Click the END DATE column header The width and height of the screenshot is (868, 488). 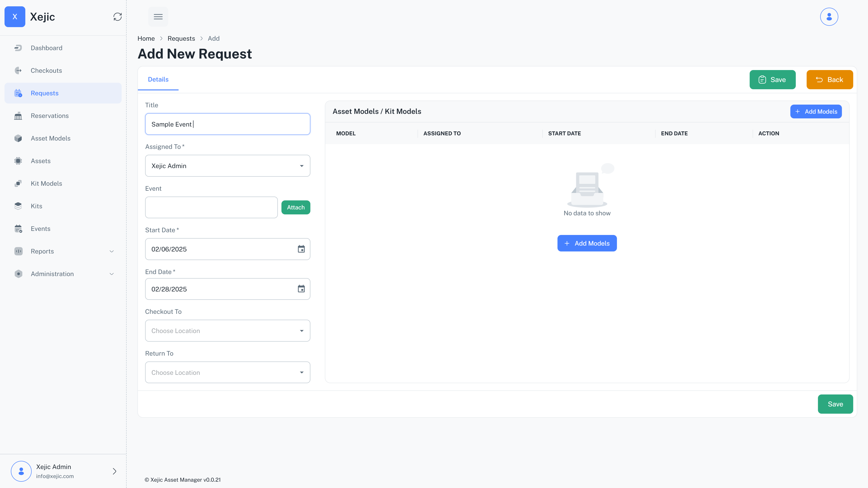point(674,133)
